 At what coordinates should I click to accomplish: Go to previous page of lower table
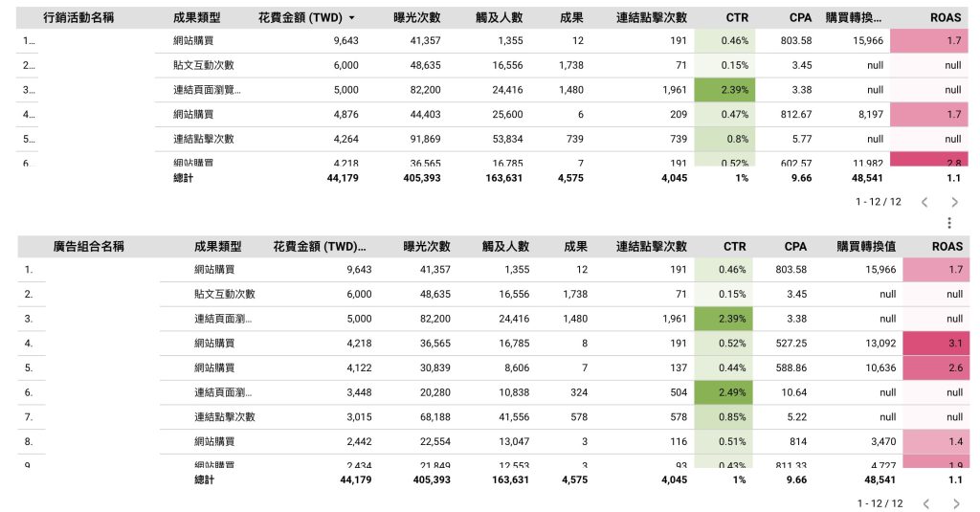point(926,503)
